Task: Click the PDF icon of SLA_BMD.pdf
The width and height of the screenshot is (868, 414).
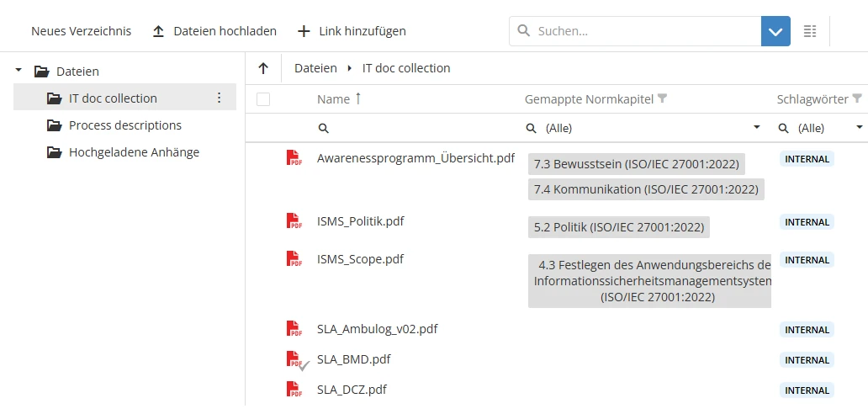Action: tap(294, 360)
